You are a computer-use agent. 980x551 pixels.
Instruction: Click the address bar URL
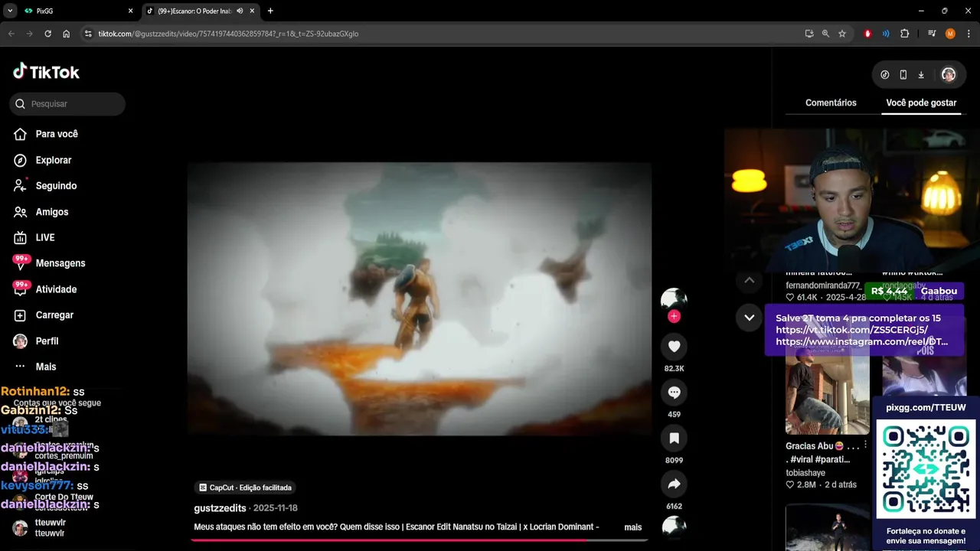228,34
